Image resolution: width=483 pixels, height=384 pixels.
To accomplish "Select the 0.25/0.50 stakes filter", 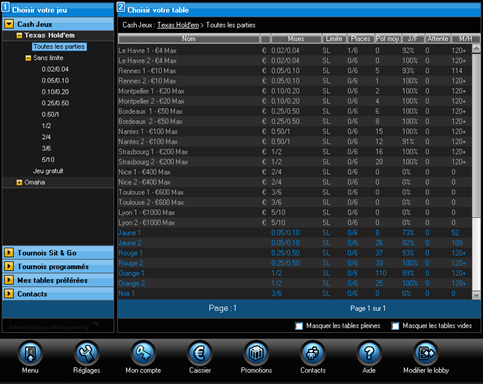I will 55,103.
